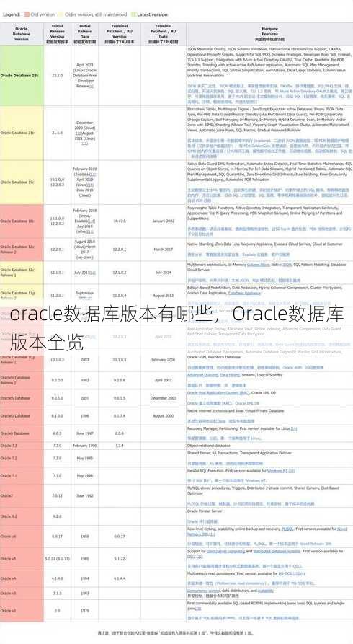The image size is (353, 644).
Task: Click the red 'Old version' legend swatch
Action: pyautogui.click(x=27, y=14)
